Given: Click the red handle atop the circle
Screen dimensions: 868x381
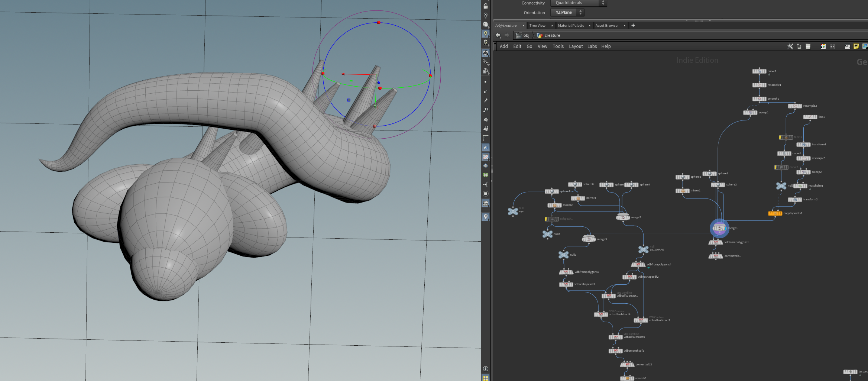Looking at the screenshot, I should (x=379, y=23).
